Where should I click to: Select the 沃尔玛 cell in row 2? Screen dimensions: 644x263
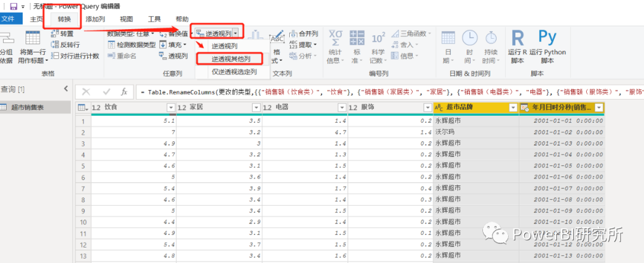tap(476, 132)
